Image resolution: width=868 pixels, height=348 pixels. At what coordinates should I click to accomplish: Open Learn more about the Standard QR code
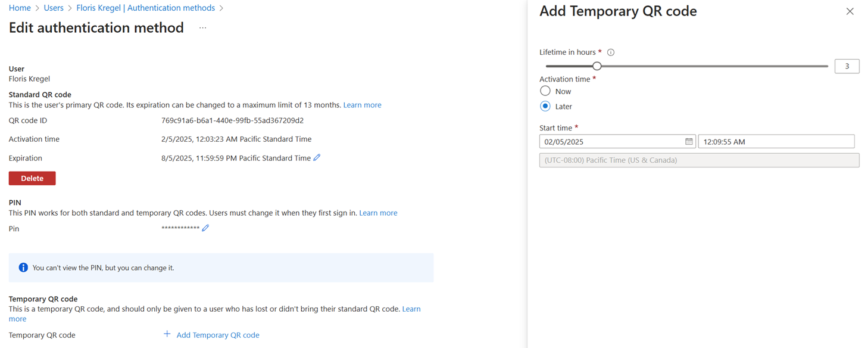362,104
